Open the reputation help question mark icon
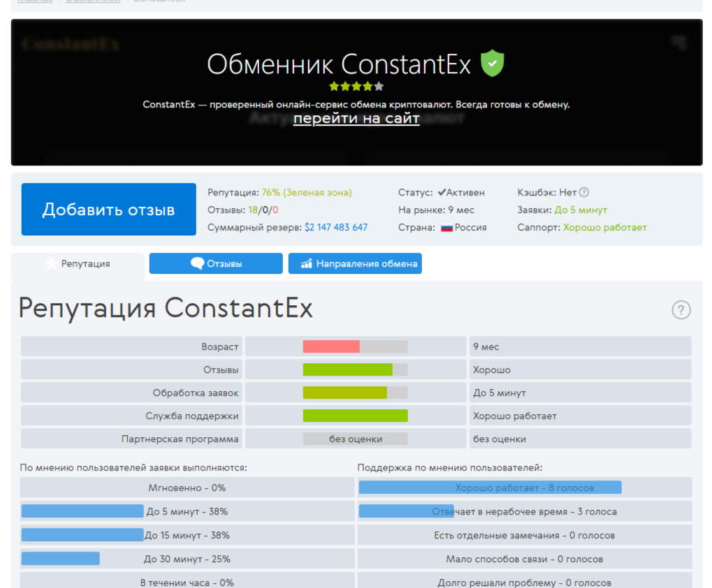The width and height of the screenshot is (712, 588). 681,310
